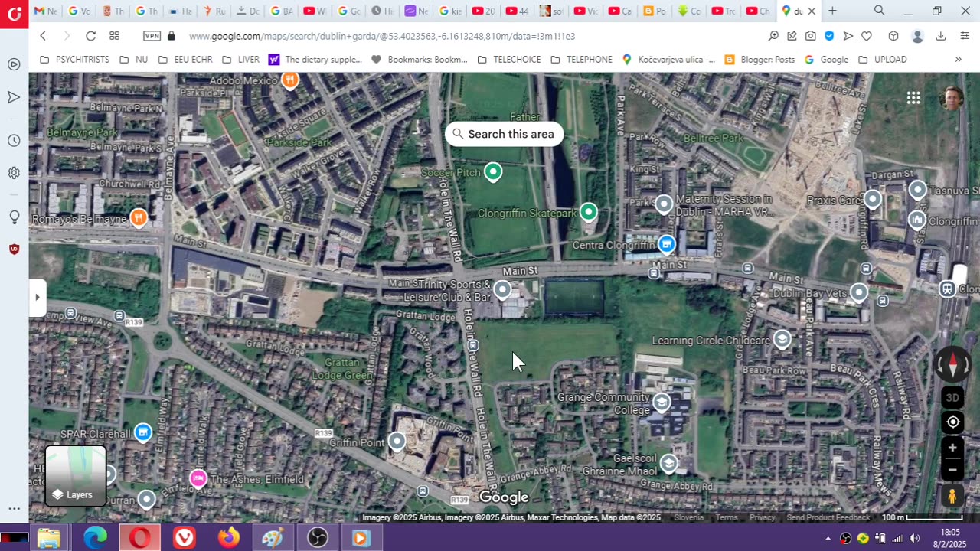Viewport: 980px width, 551px height.
Task: Open the downloads panel in the Opera toolbar
Action: 941,36
